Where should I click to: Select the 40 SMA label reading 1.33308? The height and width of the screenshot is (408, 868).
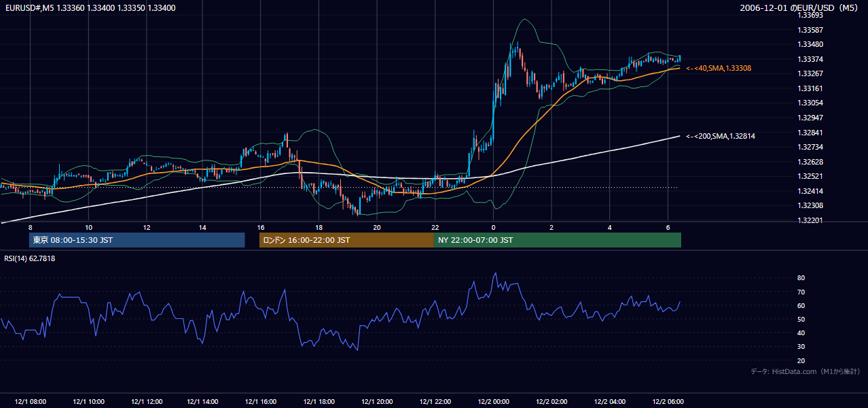(718, 69)
